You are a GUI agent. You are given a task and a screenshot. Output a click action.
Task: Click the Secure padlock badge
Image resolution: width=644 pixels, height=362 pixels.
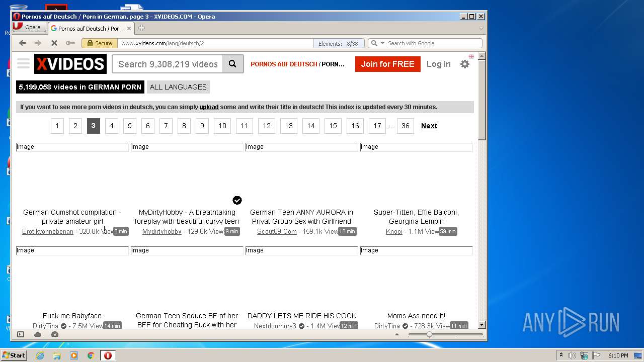(100, 43)
